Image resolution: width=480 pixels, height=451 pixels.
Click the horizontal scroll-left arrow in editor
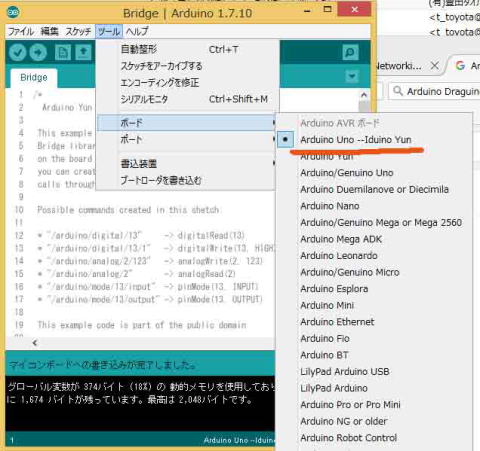(35, 342)
